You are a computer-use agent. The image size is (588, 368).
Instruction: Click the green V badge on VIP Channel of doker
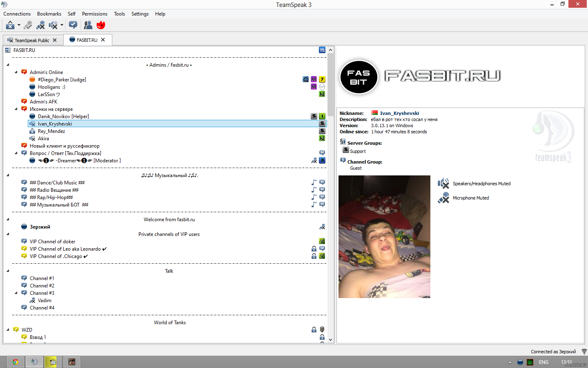click(x=322, y=241)
